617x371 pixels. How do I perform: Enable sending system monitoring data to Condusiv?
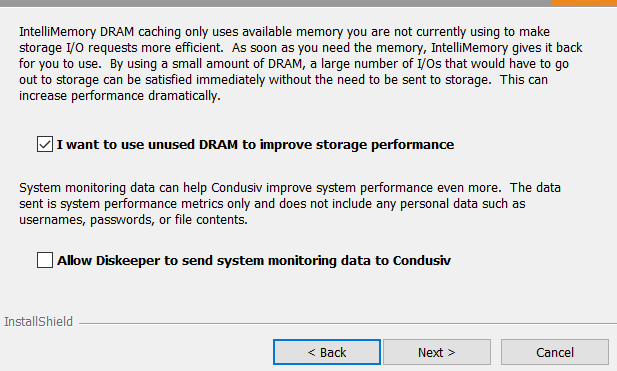point(45,260)
